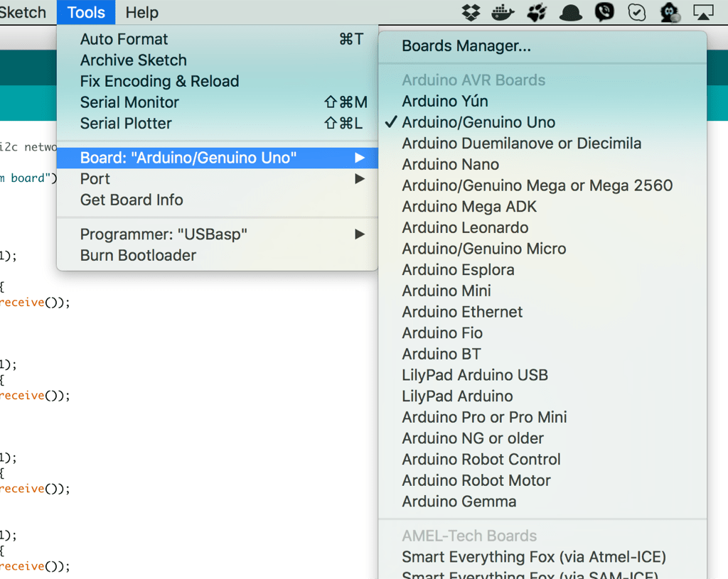Open the AirPlay display menu icon
The width and height of the screenshot is (728, 579).
click(x=703, y=13)
